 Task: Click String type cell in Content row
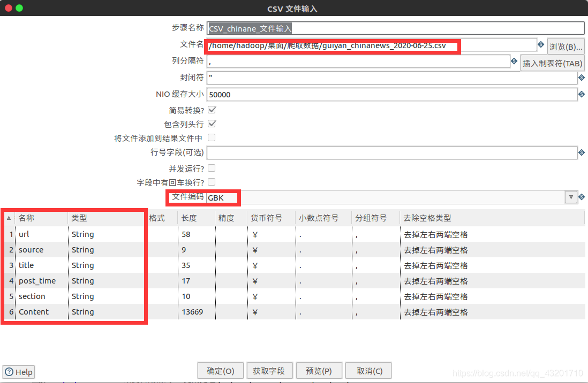click(107, 312)
